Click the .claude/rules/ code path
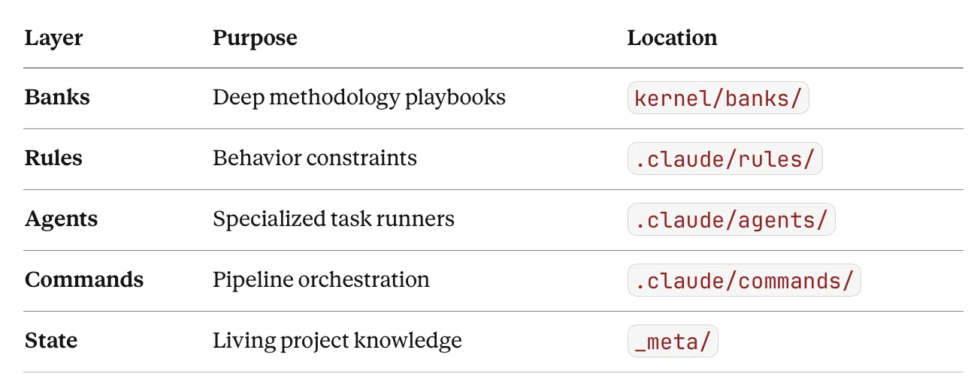Viewport: 980px width, 392px height. click(724, 158)
